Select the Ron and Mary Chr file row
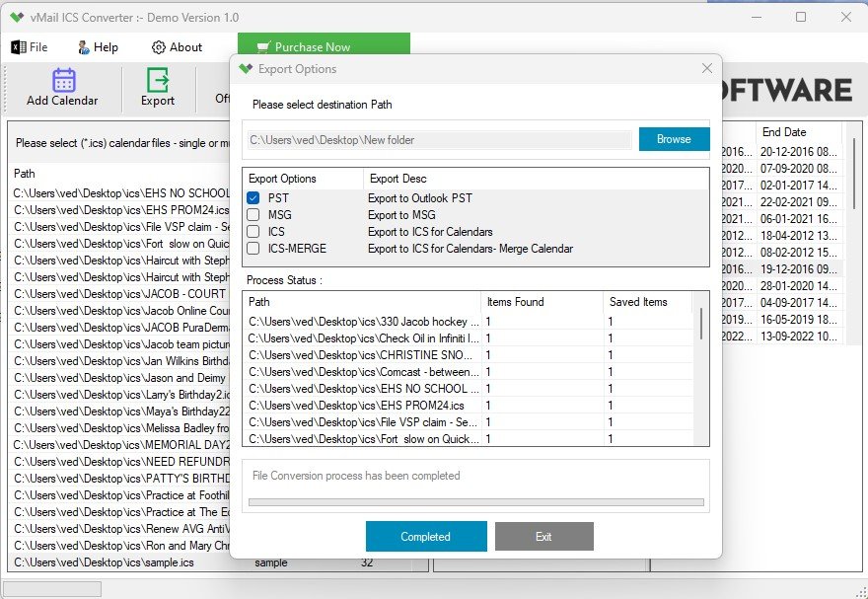Viewport: 868px width, 599px height. [x=119, y=546]
